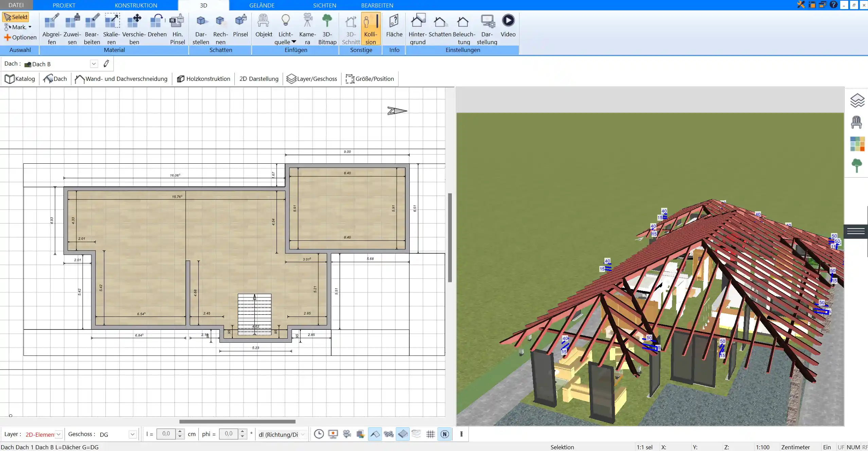Screen dimensions: 868x451
Task: Expand the Lichtquelle dropdown
Action: point(294,42)
